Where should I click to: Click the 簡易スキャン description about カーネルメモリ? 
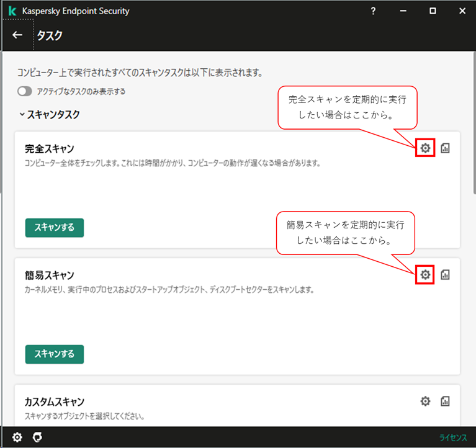(169, 290)
